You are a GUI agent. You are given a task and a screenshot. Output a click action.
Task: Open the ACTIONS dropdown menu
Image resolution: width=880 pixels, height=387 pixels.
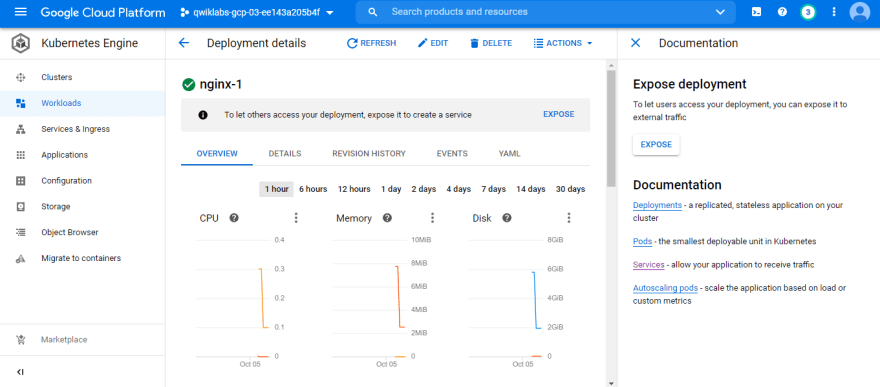click(x=563, y=43)
